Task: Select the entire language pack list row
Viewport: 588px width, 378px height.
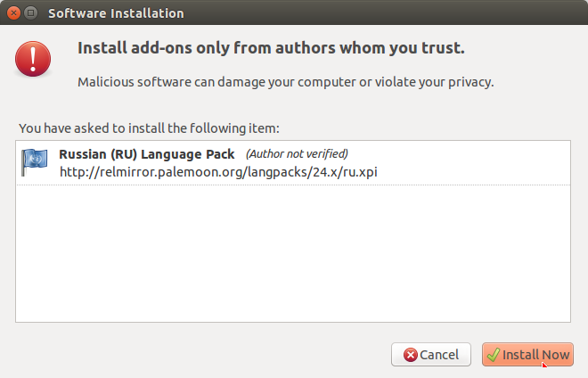Action: point(293,162)
